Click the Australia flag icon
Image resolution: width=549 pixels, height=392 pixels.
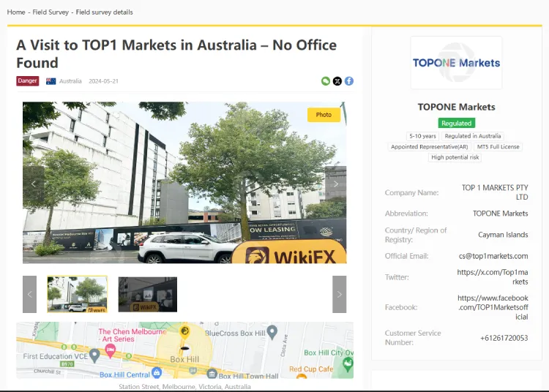point(51,81)
